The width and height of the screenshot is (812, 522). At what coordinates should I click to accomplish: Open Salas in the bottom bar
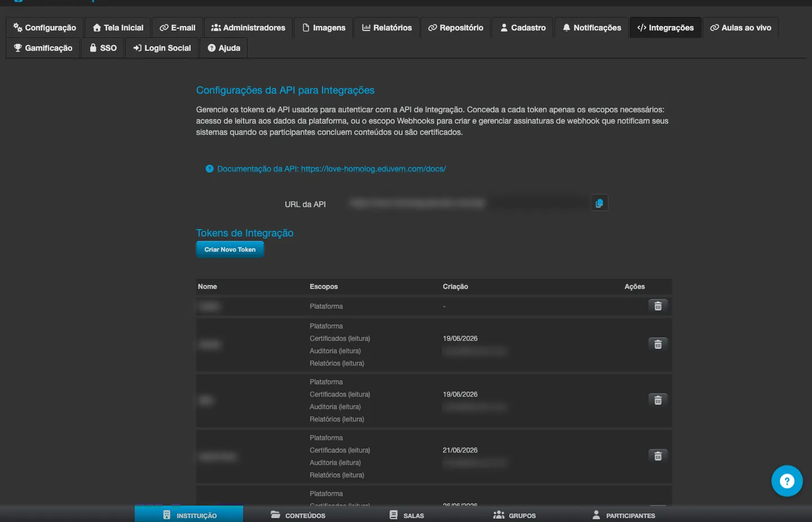tap(407, 515)
